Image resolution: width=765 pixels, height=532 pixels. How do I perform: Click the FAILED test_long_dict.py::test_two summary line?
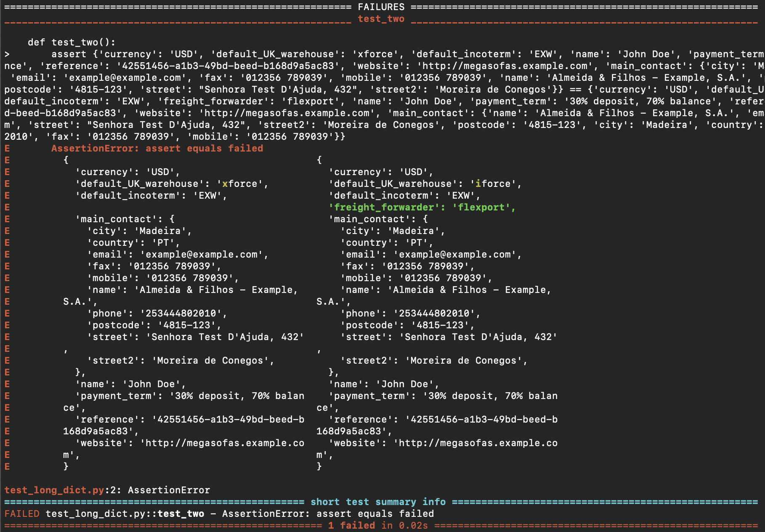(219, 513)
